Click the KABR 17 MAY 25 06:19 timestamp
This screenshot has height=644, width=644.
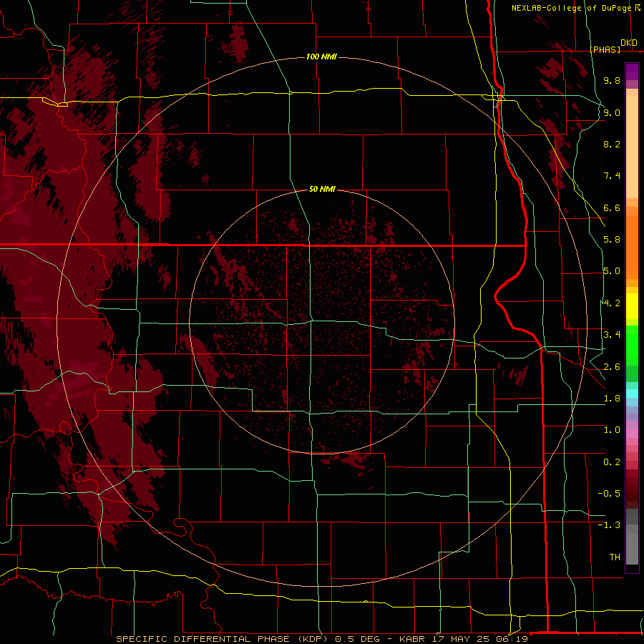(x=463, y=639)
